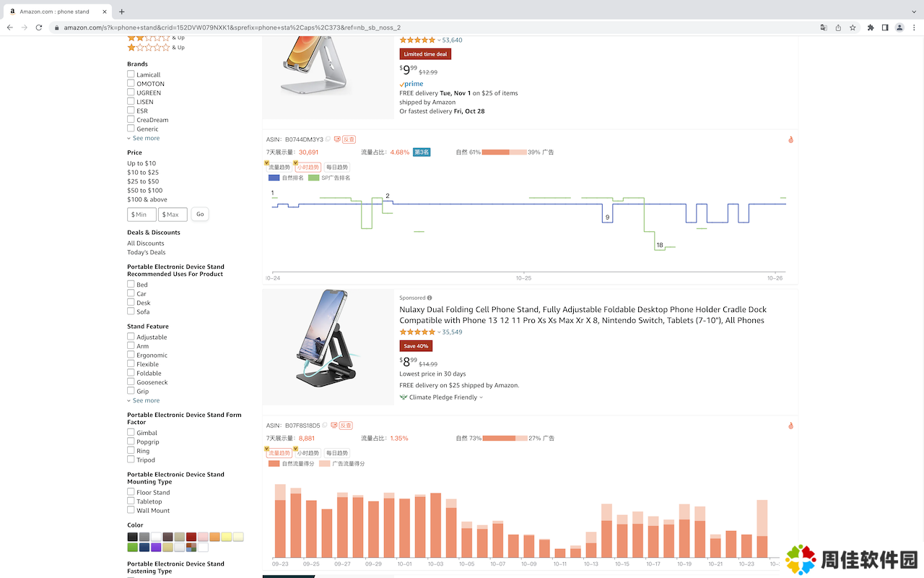Select 小时趋势 tab for ASIN B07F8S18D5
924x578 pixels.
click(308, 453)
